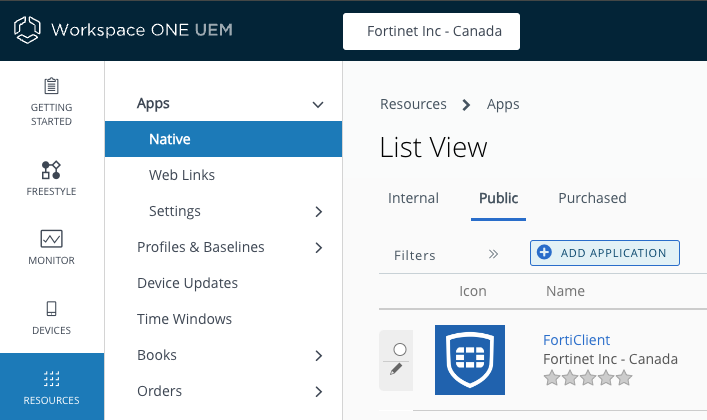
Task: Select the FortiClient row radio button
Action: click(x=399, y=349)
